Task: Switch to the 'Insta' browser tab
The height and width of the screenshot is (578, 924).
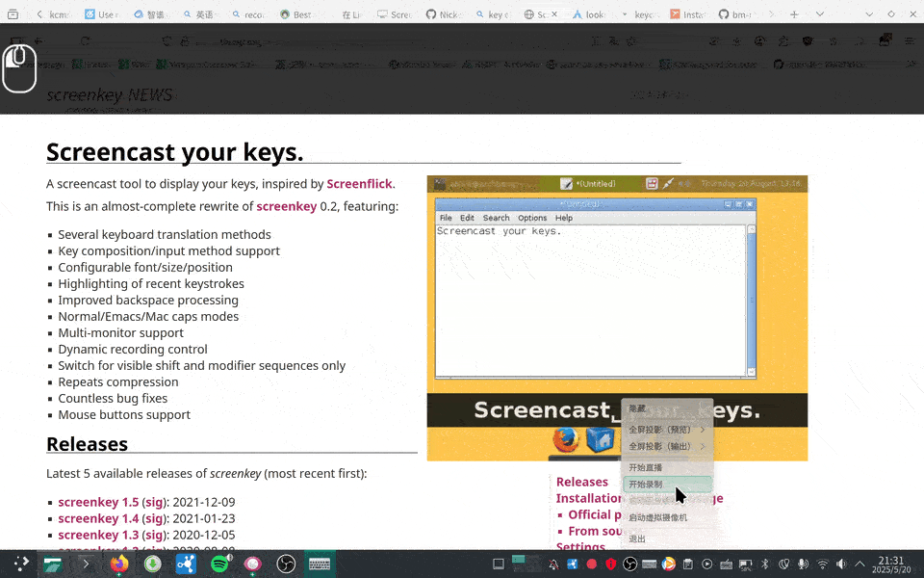Action: 687,14
